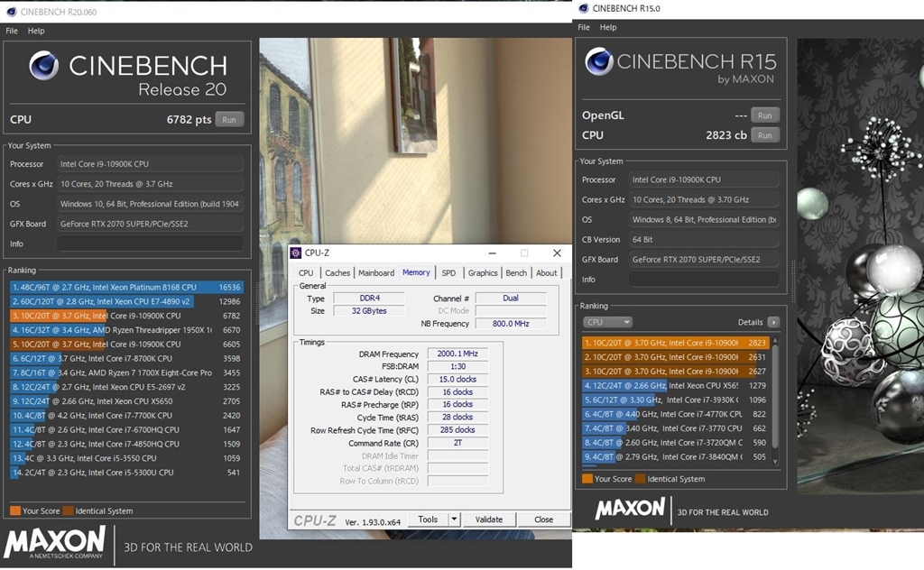Select the Core i7-4770K row in R15

pos(675,414)
